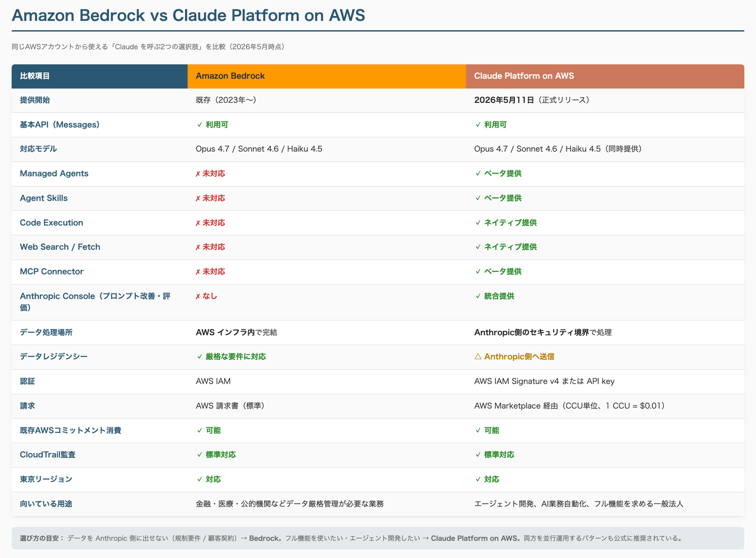756x558 pixels.
Task: Click the "Amazon Bedrock" orange column header
Action: 327,76
